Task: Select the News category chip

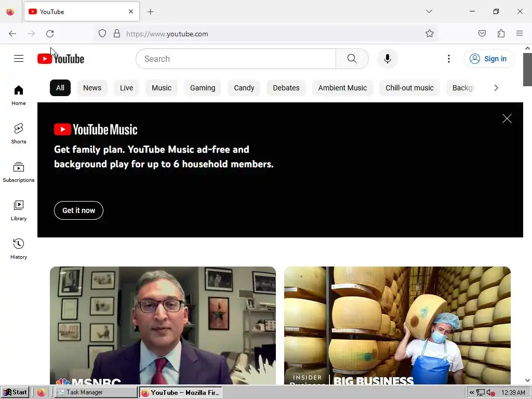Action: click(92, 88)
